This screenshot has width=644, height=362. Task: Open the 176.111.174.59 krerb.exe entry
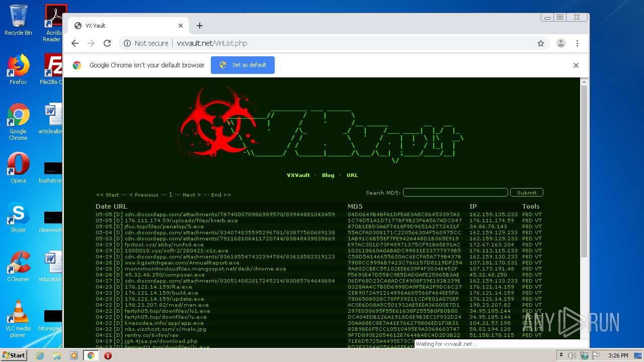[181, 221]
